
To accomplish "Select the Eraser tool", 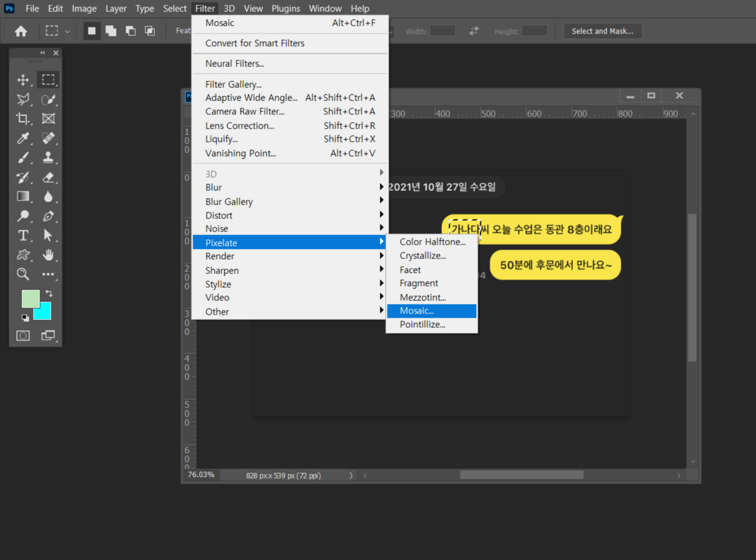I will (48, 177).
